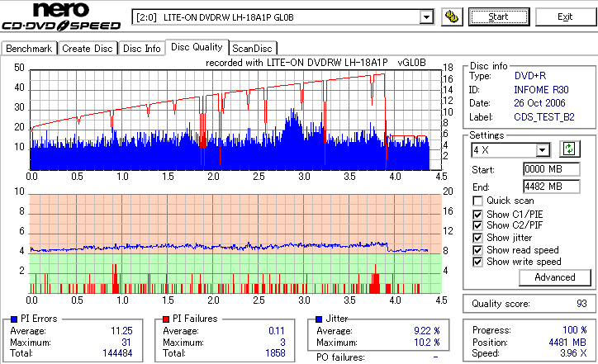Open the drive selection dropdown arrow
Image resolution: width=598 pixels, height=364 pixels.
(x=426, y=17)
